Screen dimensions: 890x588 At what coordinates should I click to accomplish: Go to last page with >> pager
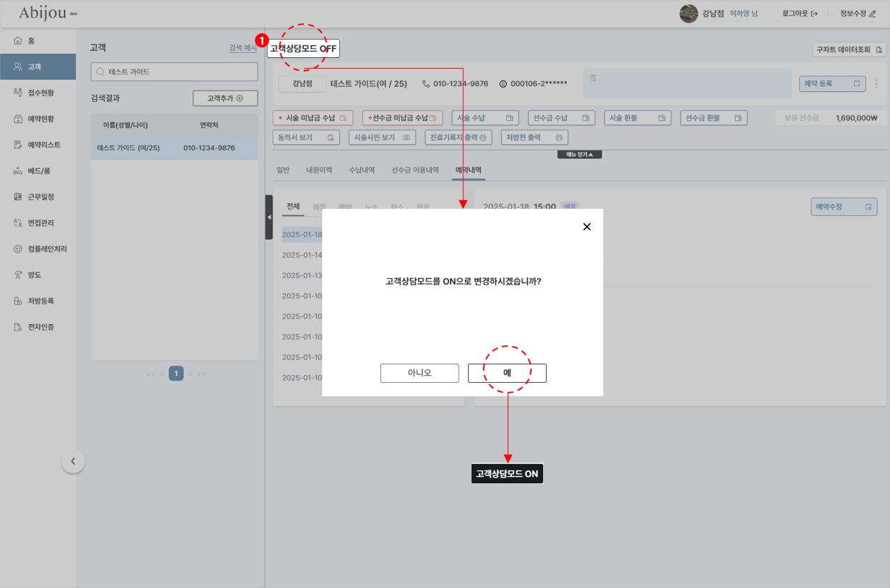(202, 374)
